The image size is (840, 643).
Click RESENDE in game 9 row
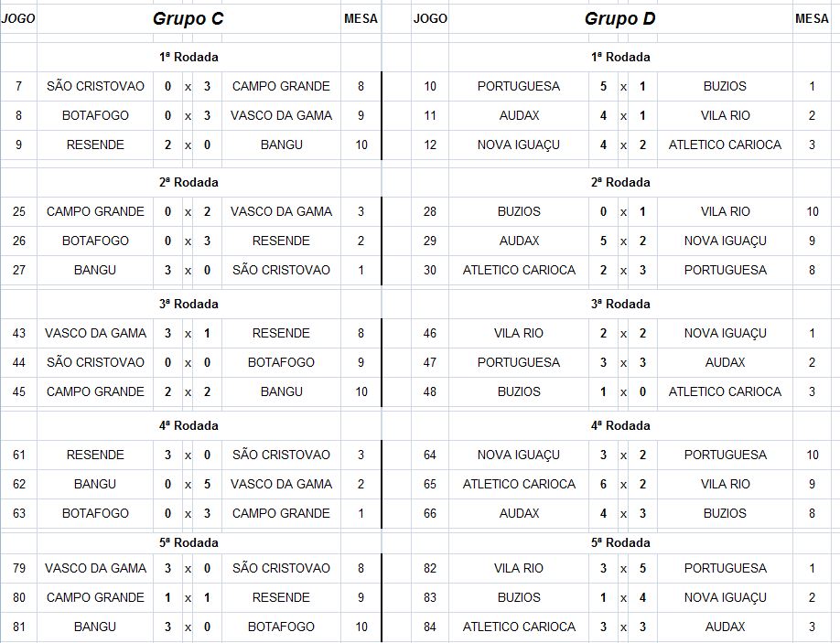point(95,145)
